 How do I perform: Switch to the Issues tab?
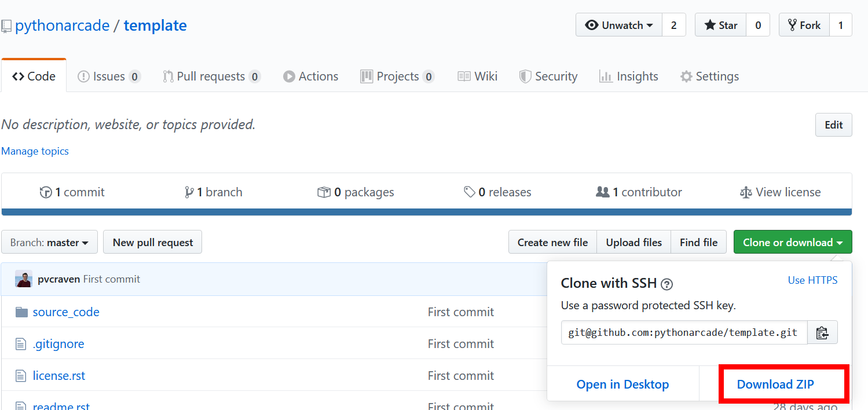109,76
